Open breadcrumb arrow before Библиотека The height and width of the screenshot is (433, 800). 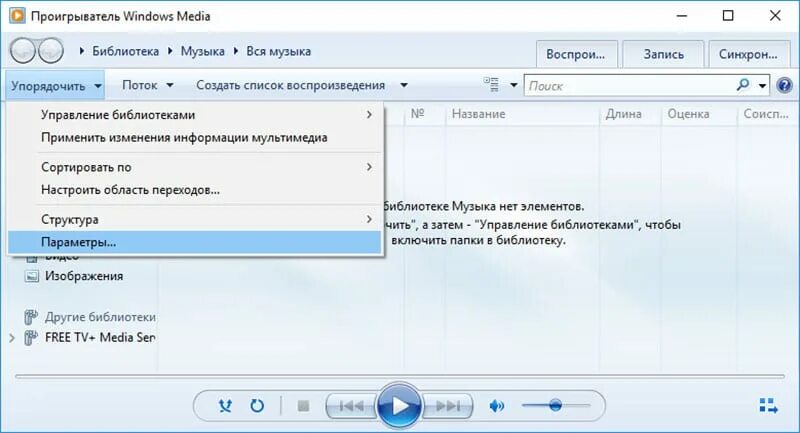pyautogui.click(x=82, y=51)
